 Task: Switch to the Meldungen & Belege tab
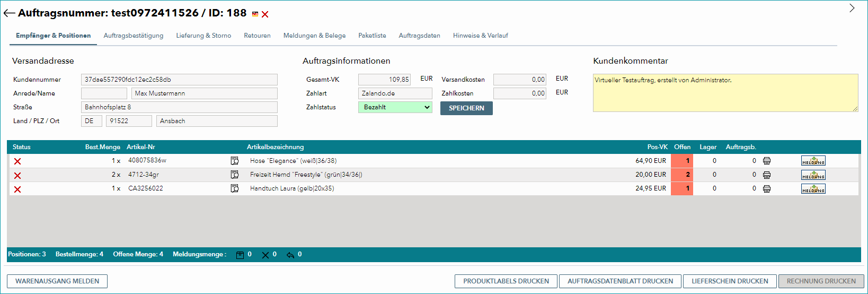[x=314, y=36]
